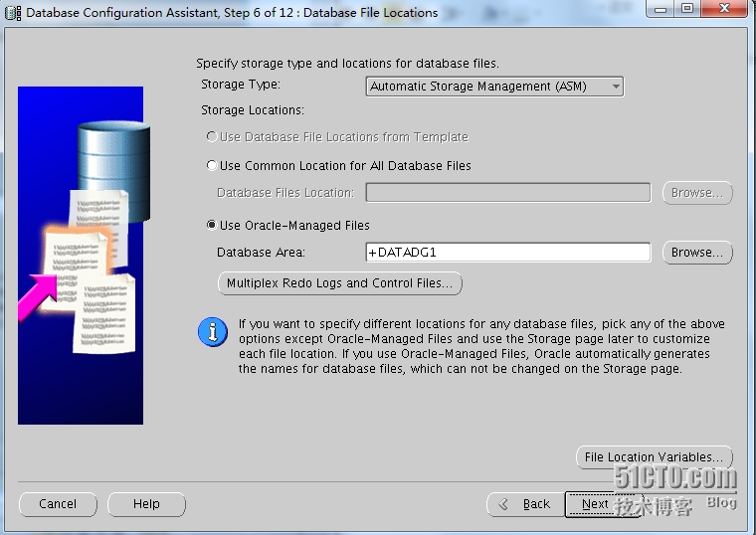
Task: Maximize the assistant window
Action: pos(687,9)
